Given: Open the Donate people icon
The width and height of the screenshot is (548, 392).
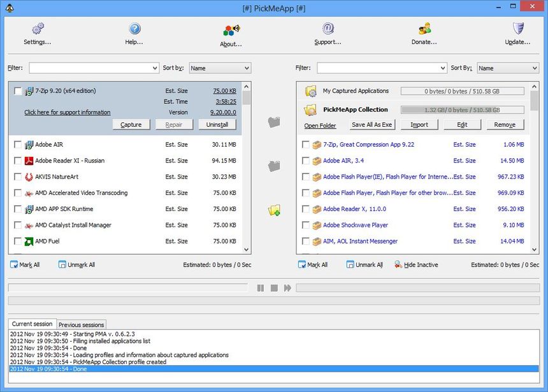Looking at the screenshot, I should click(424, 29).
